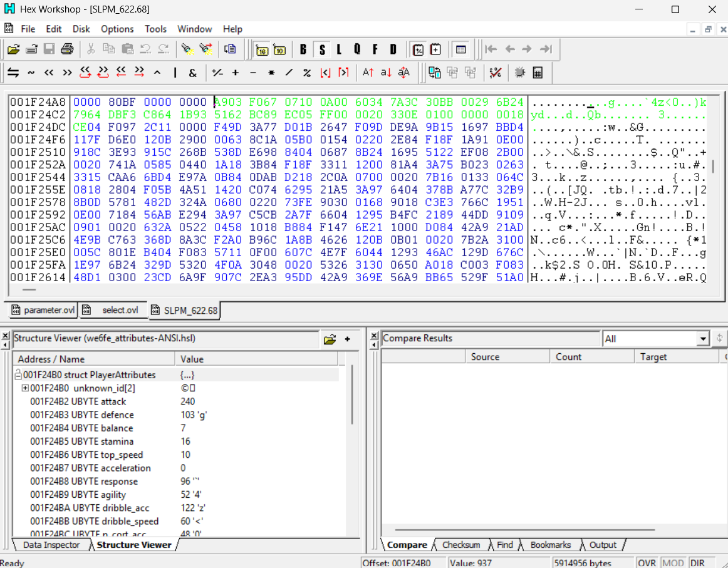This screenshot has height=568, width=728.
Task: Click the byte flip swap-arrows icon
Action: click(x=13, y=73)
